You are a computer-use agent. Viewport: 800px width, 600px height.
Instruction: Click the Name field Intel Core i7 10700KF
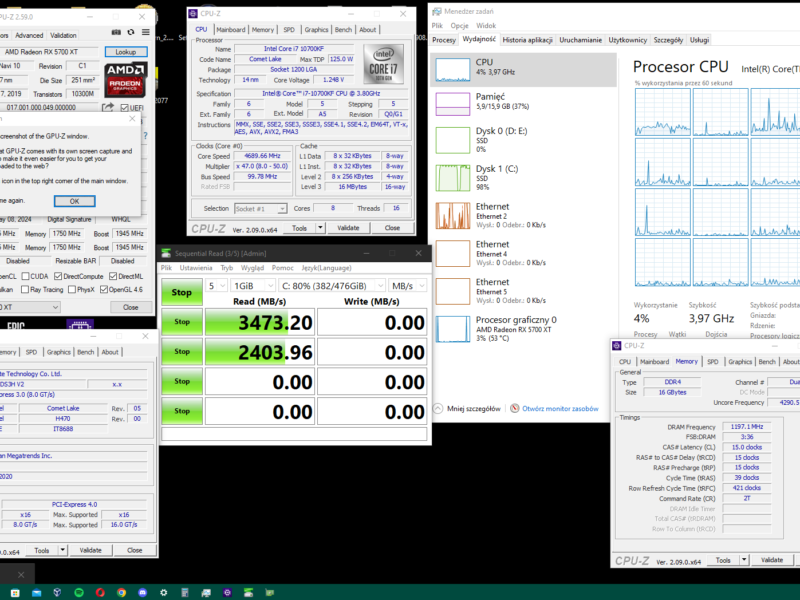click(294, 48)
